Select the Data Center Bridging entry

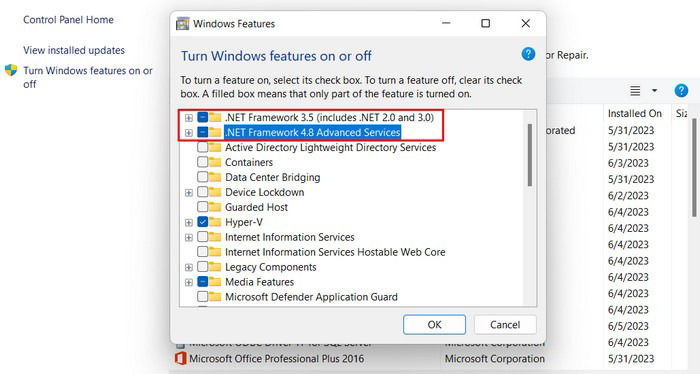pyautogui.click(x=272, y=177)
